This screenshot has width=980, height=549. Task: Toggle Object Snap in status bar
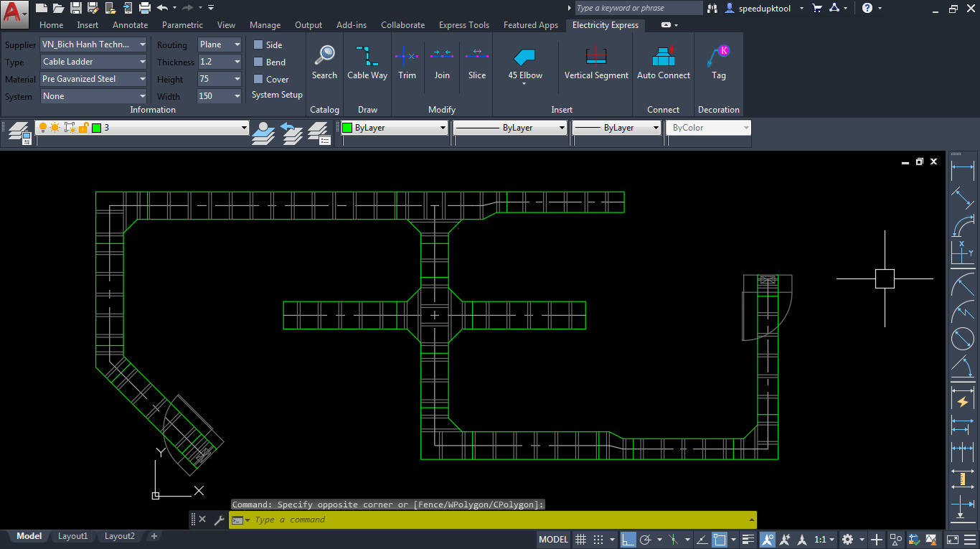tap(720, 540)
